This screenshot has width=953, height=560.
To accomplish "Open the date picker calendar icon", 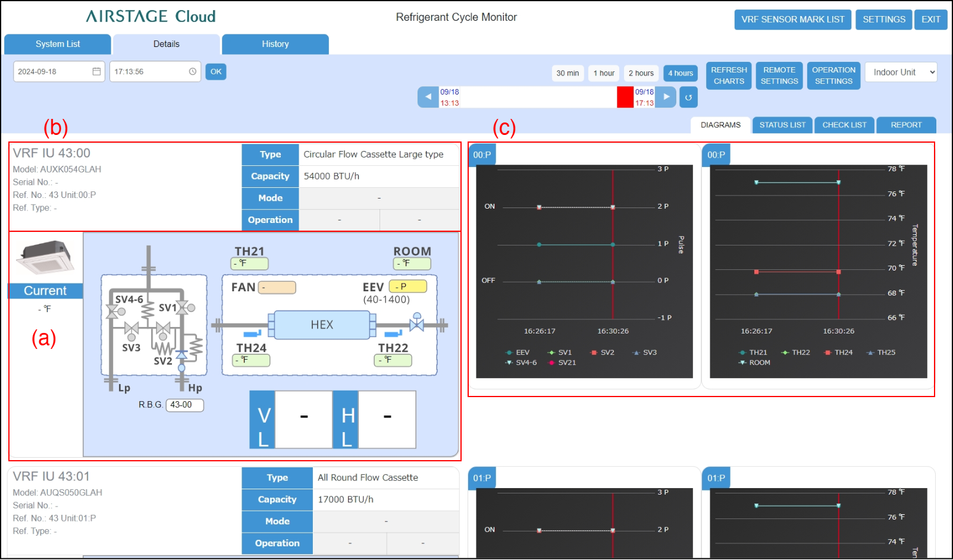I will 96,72.
